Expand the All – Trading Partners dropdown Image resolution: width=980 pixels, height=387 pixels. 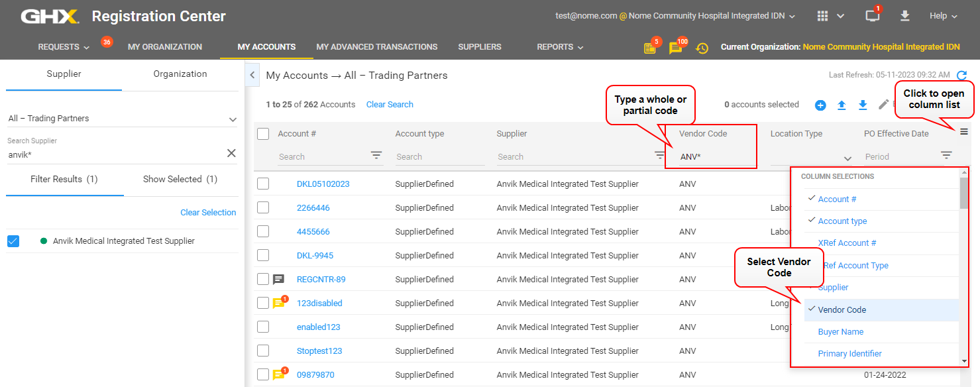[122, 119]
